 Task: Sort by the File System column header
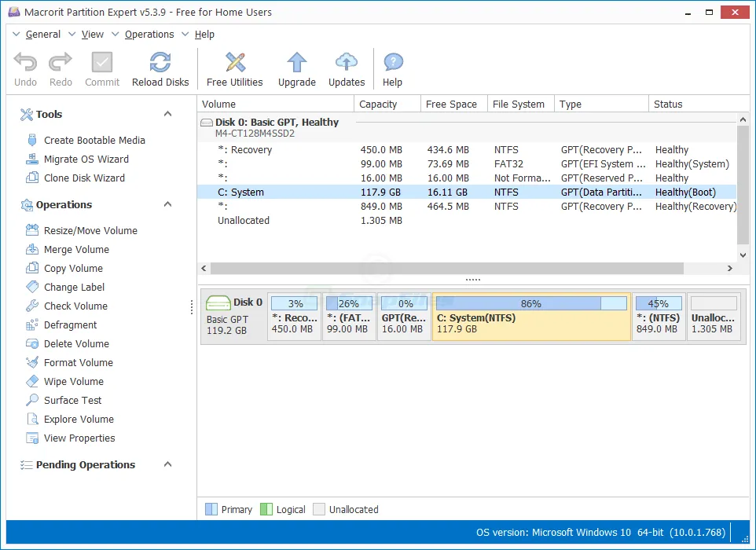pyautogui.click(x=521, y=104)
